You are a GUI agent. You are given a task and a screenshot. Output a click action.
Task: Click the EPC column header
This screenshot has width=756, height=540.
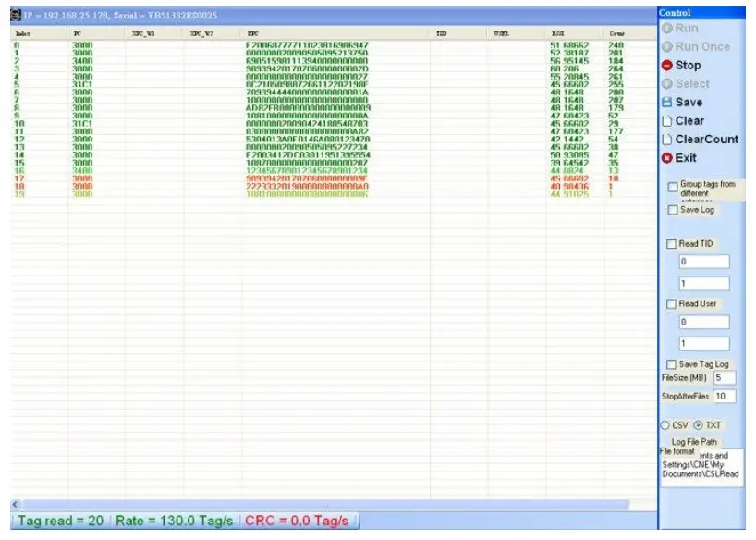pyautogui.click(x=335, y=34)
